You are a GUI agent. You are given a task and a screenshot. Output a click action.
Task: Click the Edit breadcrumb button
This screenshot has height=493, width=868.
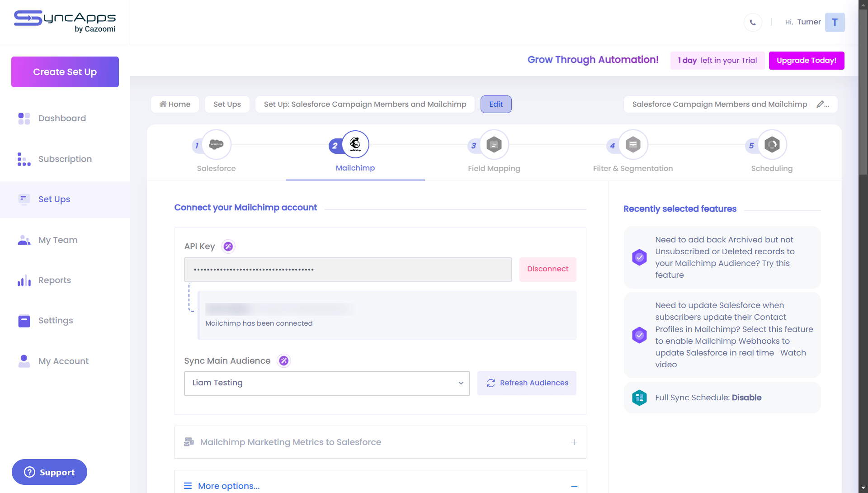tap(496, 104)
